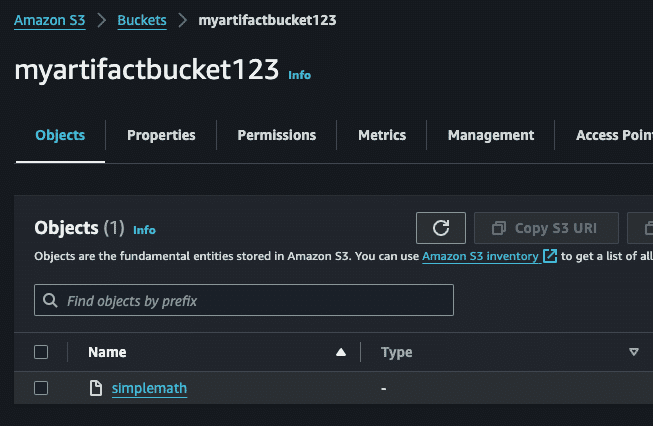This screenshot has height=426, width=653.
Task: Select the simplemath row checkbox
Action: (x=41, y=388)
